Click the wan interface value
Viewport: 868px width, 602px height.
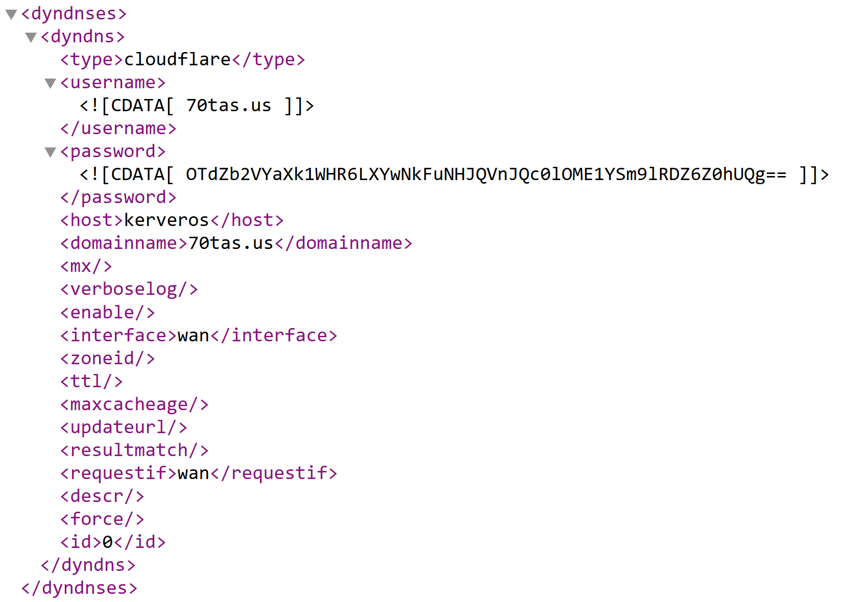tap(194, 336)
